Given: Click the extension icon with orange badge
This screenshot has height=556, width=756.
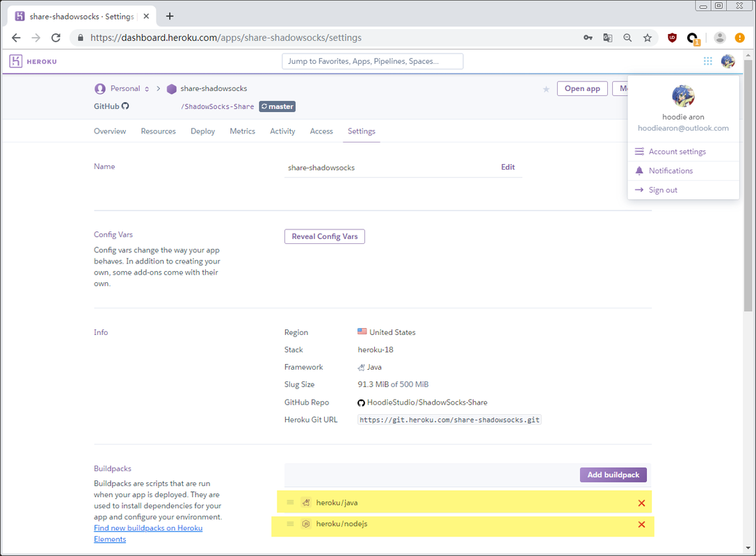Looking at the screenshot, I should tap(693, 38).
